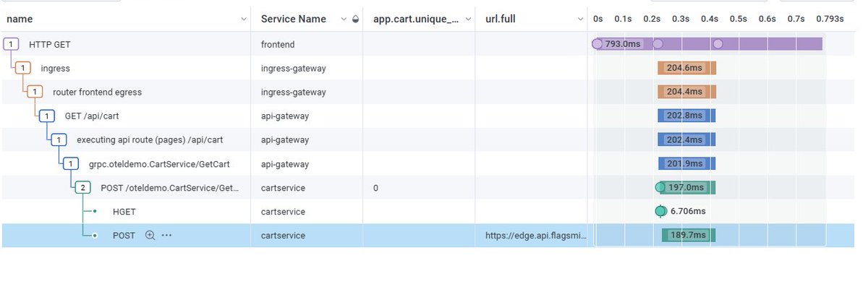This screenshot has height=297, width=868.
Task: Click the router frontend egress span name
Action: (97, 92)
